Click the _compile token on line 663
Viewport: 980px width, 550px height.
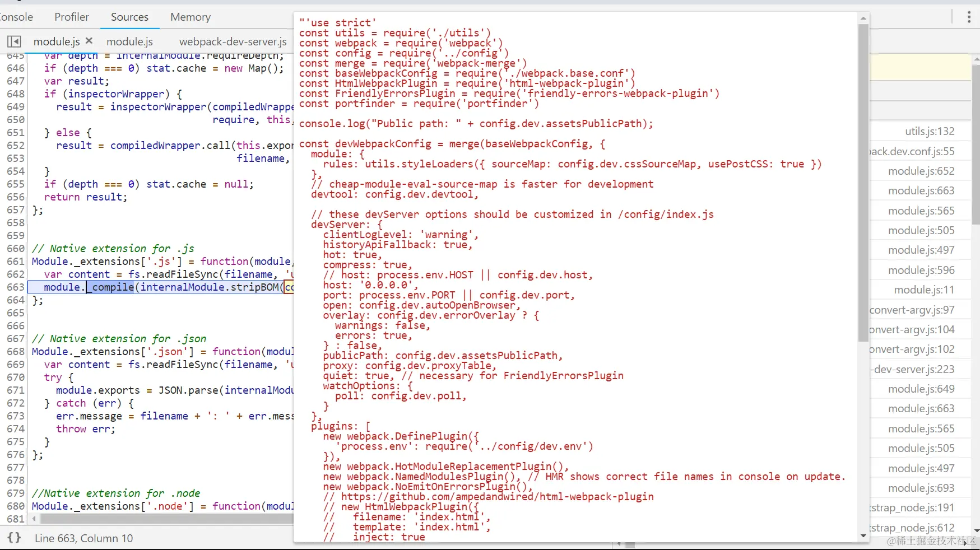(x=110, y=287)
